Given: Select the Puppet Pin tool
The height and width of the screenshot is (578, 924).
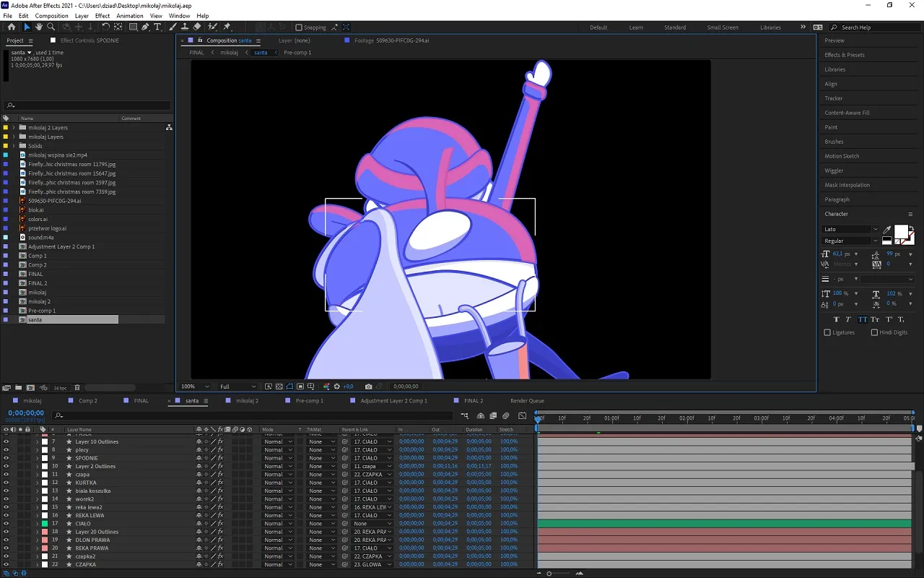Looking at the screenshot, I should [x=227, y=27].
